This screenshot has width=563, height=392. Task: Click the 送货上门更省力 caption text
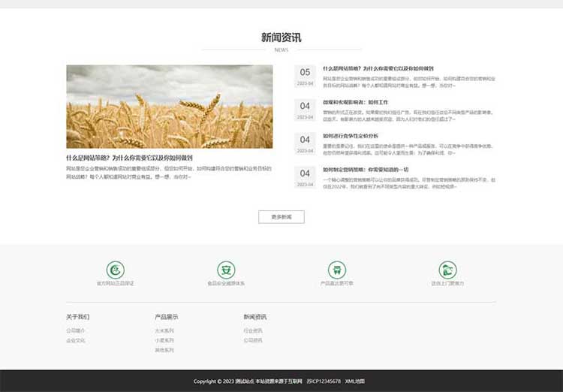point(447,284)
